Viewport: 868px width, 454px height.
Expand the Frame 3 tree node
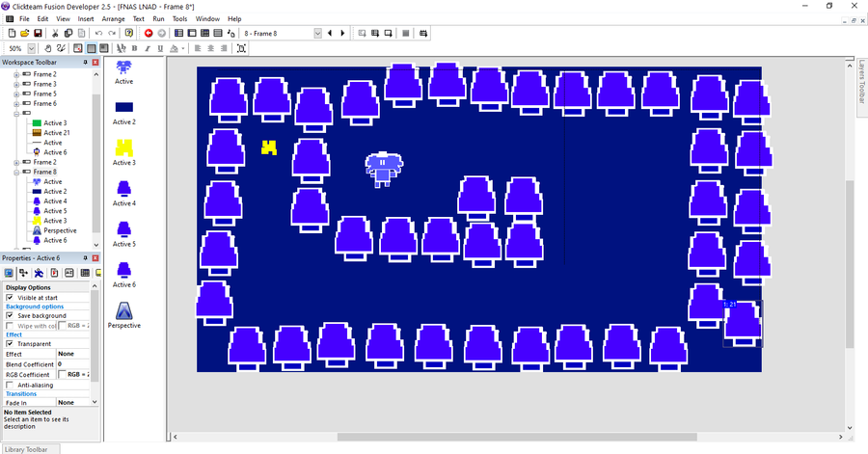click(16, 85)
